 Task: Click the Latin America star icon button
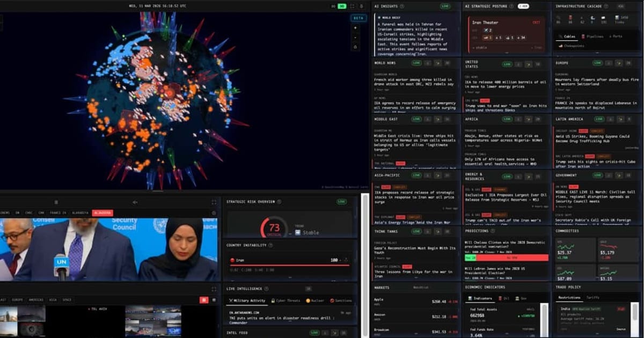619,119
